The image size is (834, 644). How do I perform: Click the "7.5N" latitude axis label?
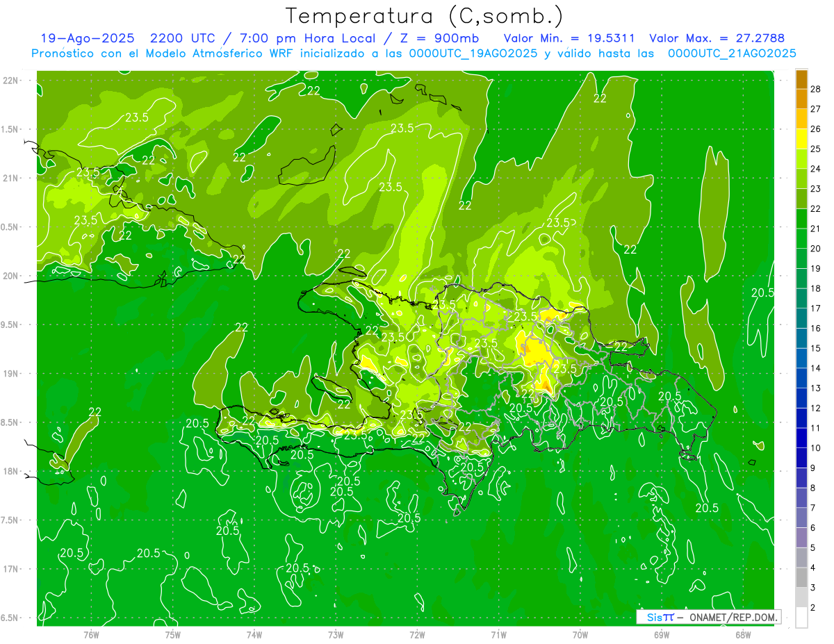coord(10,520)
